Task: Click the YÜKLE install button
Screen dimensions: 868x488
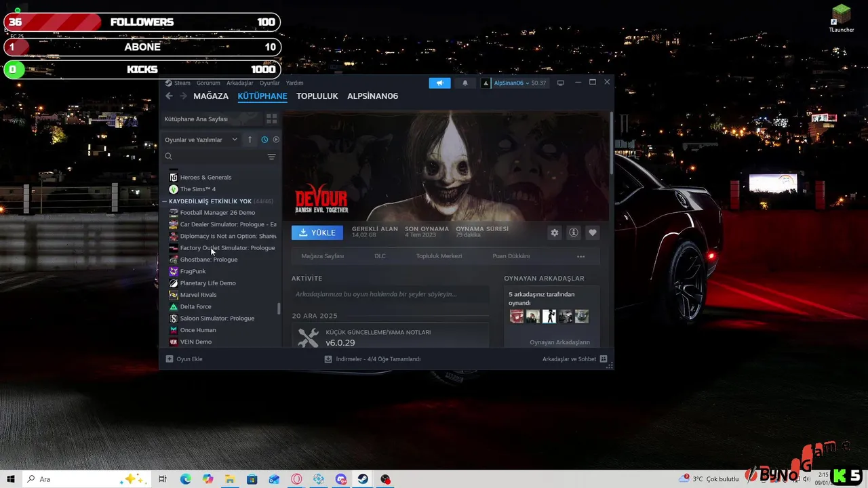Action: 317,232
